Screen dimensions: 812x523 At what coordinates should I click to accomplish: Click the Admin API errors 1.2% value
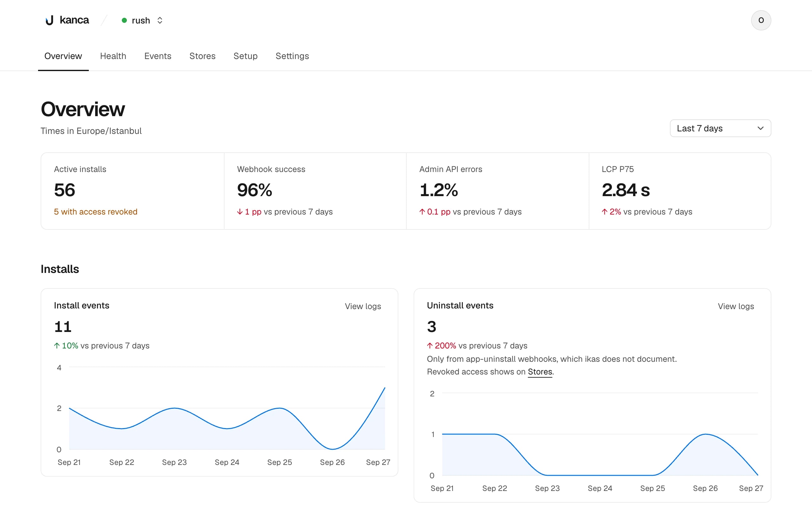point(438,190)
